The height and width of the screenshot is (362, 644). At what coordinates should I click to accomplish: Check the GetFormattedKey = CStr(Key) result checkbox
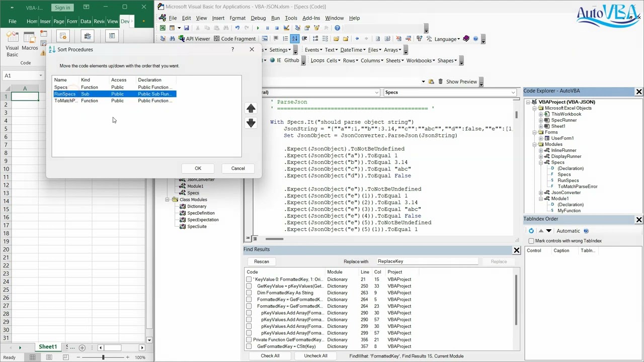pyautogui.click(x=249, y=346)
